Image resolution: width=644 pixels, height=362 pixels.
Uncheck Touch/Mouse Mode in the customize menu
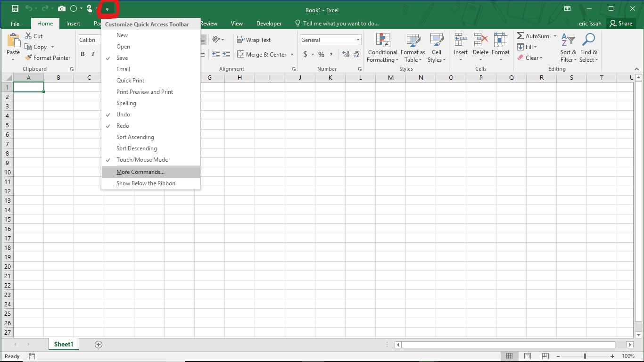point(151,160)
